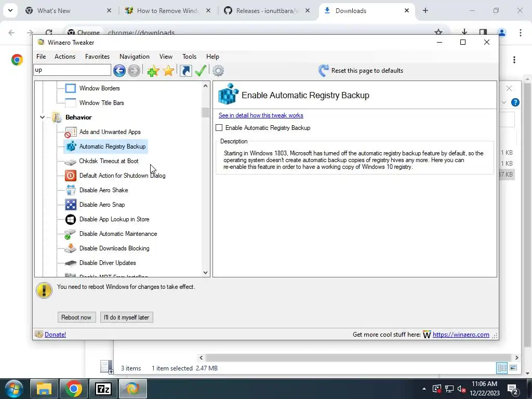
Task: Open the File menu
Action: 41,57
